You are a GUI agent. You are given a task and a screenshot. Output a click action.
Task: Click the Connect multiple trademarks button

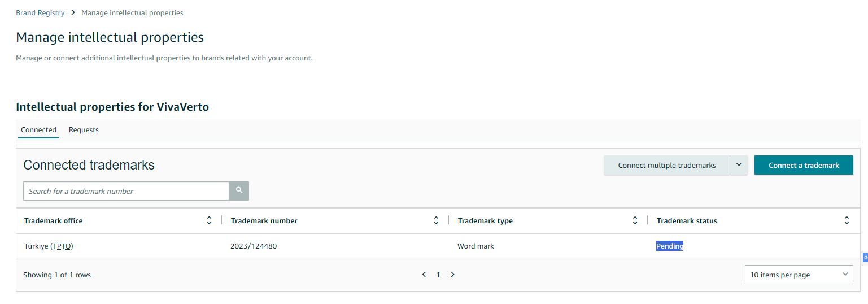click(667, 165)
